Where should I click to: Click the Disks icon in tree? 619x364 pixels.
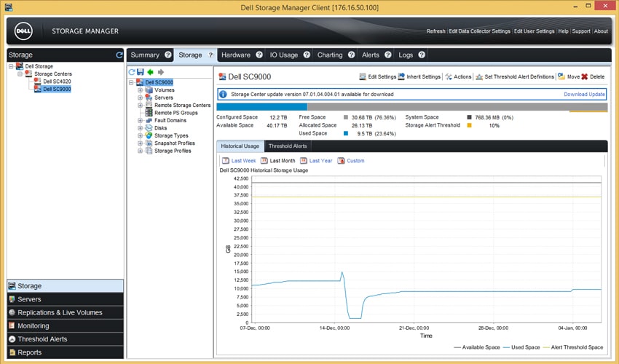[x=149, y=128]
